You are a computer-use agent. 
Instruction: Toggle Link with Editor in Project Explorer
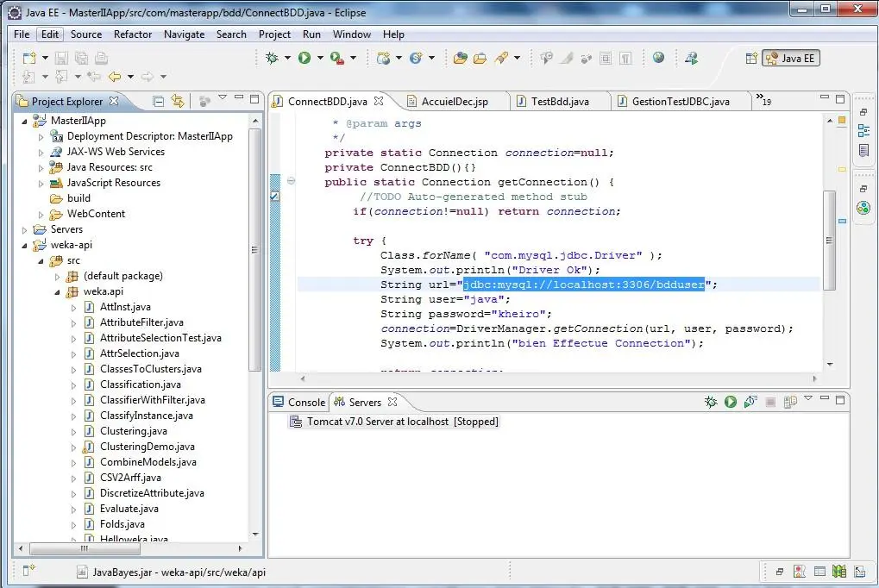click(x=178, y=102)
